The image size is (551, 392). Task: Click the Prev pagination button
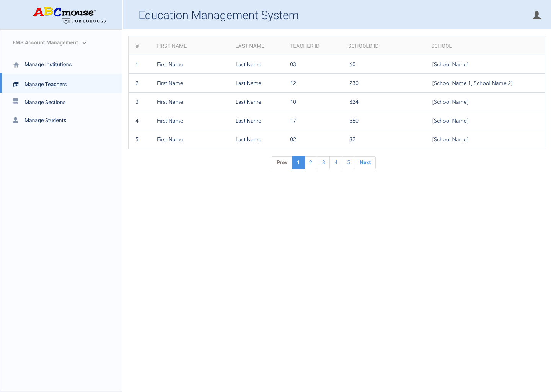[x=282, y=163]
